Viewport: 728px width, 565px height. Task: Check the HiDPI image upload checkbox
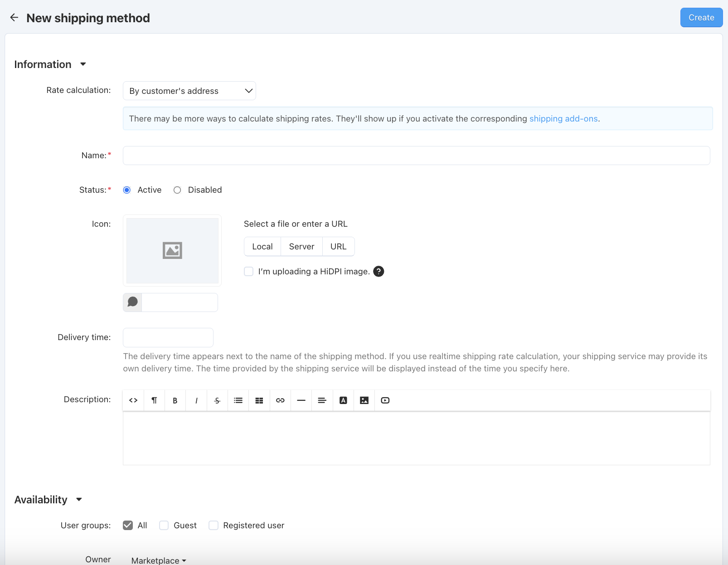[248, 271]
